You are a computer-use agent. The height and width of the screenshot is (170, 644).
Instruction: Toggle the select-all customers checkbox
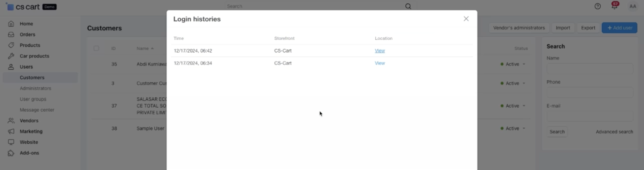[x=96, y=48]
